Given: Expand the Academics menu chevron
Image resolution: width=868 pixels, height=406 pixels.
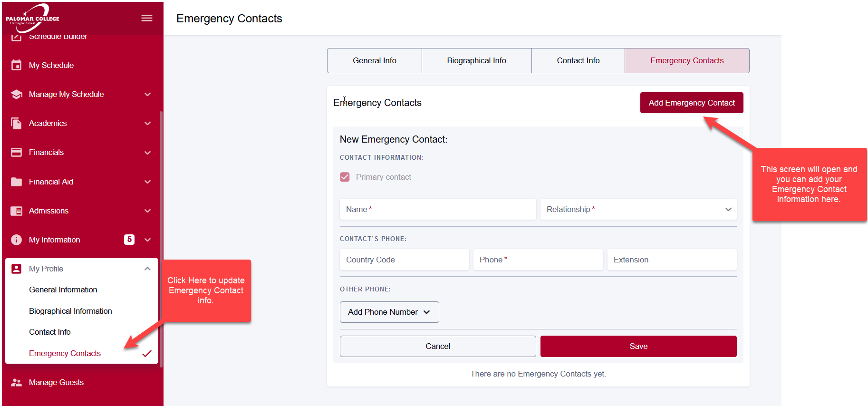Looking at the screenshot, I should 147,123.
